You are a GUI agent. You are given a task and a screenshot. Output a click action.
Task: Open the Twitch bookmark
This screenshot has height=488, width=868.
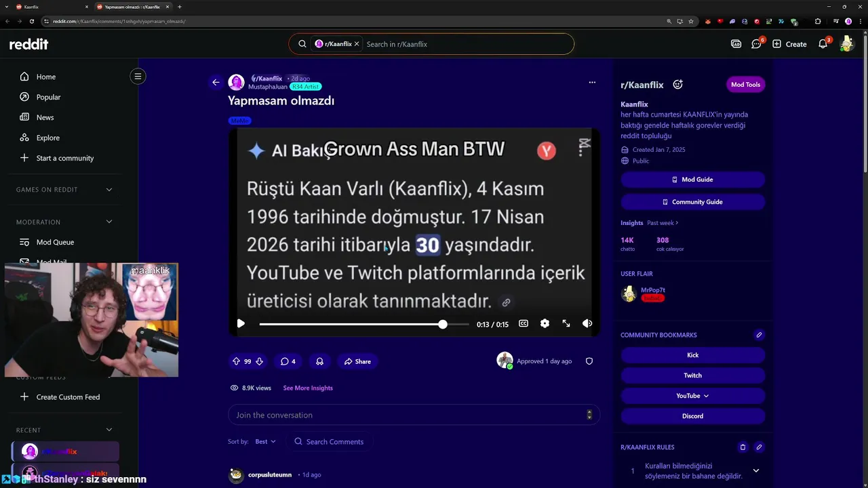click(x=692, y=375)
